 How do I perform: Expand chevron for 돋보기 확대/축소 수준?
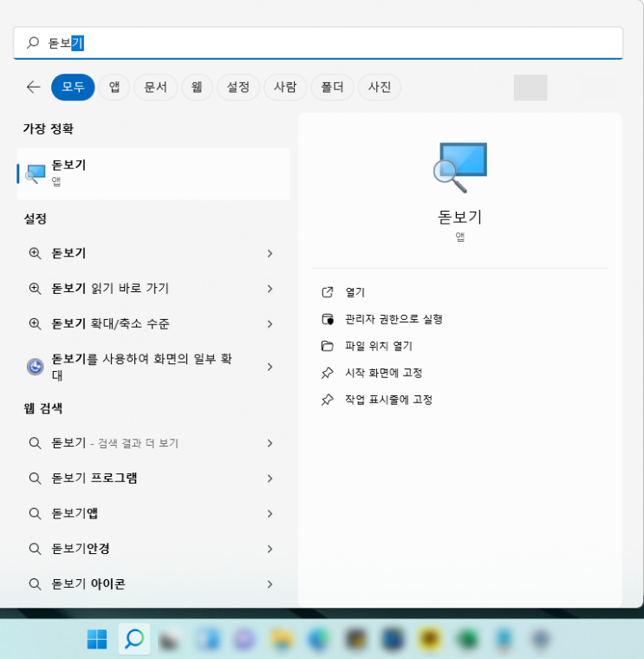(270, 324)
